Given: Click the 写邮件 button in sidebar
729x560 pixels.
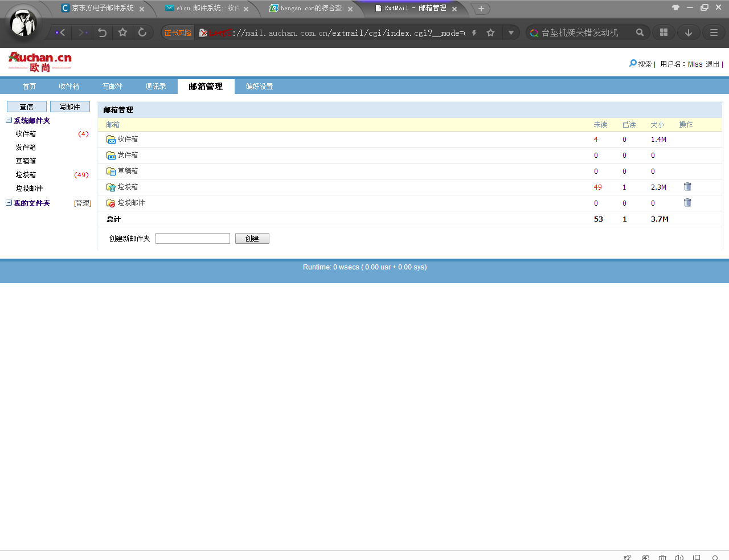Looking at the screenshot, I should pos(70,107).
